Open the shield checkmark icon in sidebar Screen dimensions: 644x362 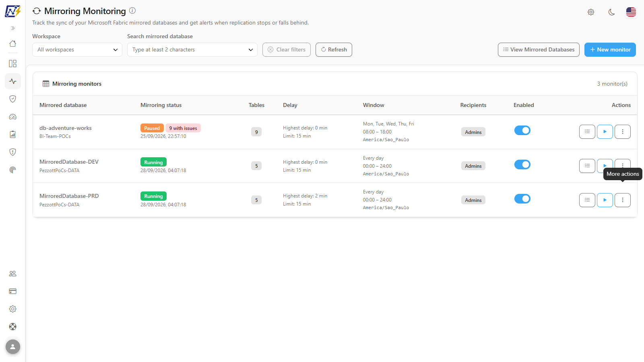tap(13, 99)
